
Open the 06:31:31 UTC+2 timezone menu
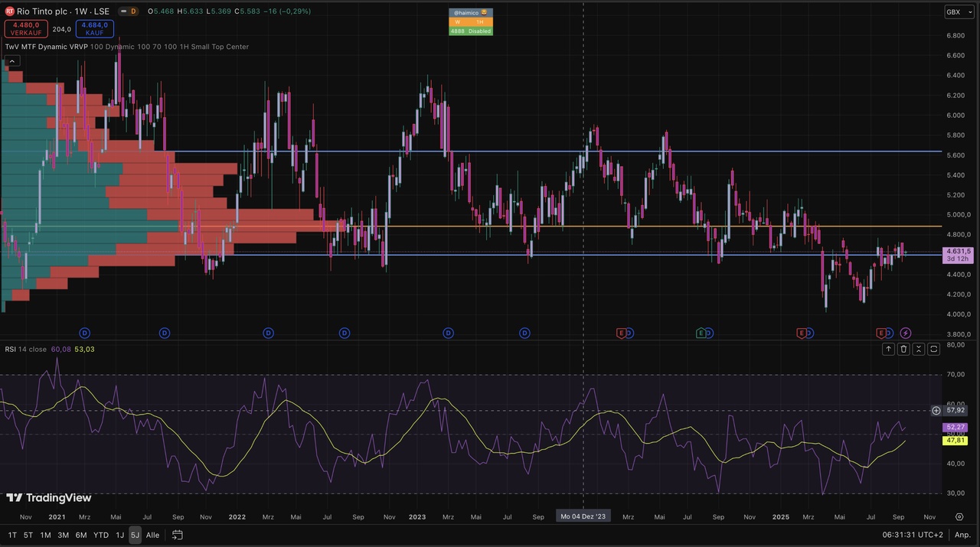pyautogui.click(x=913, y=535)
